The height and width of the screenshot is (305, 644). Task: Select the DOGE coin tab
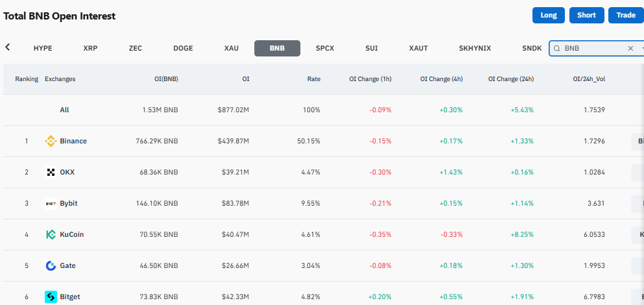tap(183, 48)
